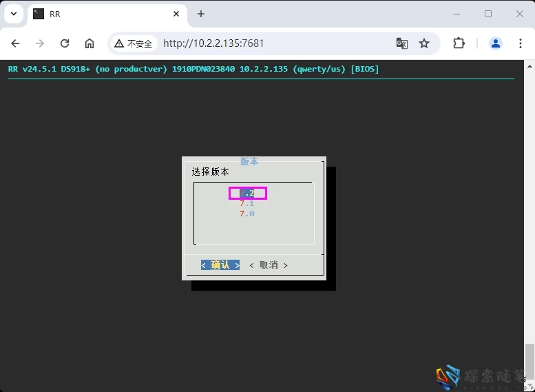Open a new browser tab

(x=201, y=14)
